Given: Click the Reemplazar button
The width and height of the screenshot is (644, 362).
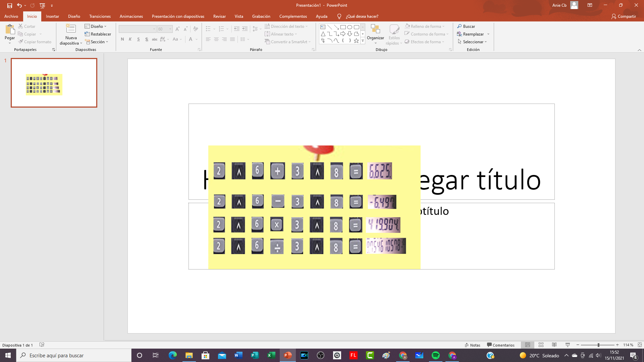Looking at the screenshot, I should [x=472, y=34].
